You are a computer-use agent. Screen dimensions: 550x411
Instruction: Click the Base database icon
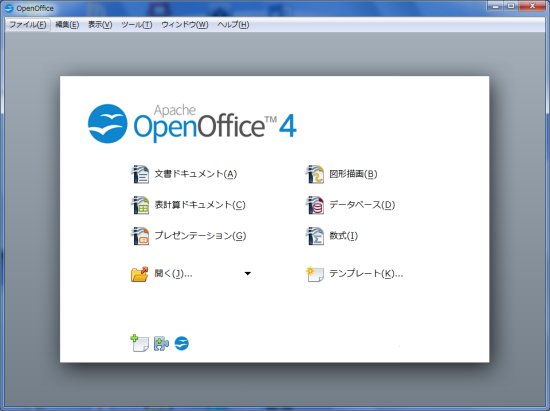point(315,205)
